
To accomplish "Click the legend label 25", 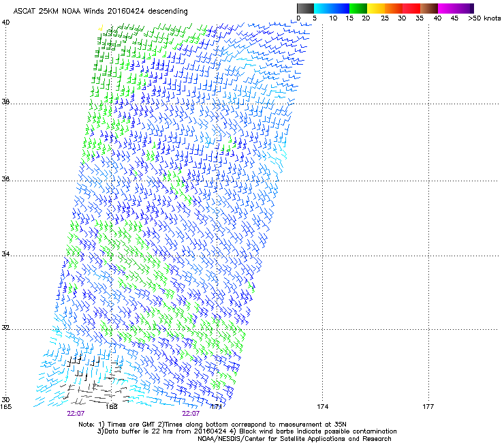I will point(385,18).
